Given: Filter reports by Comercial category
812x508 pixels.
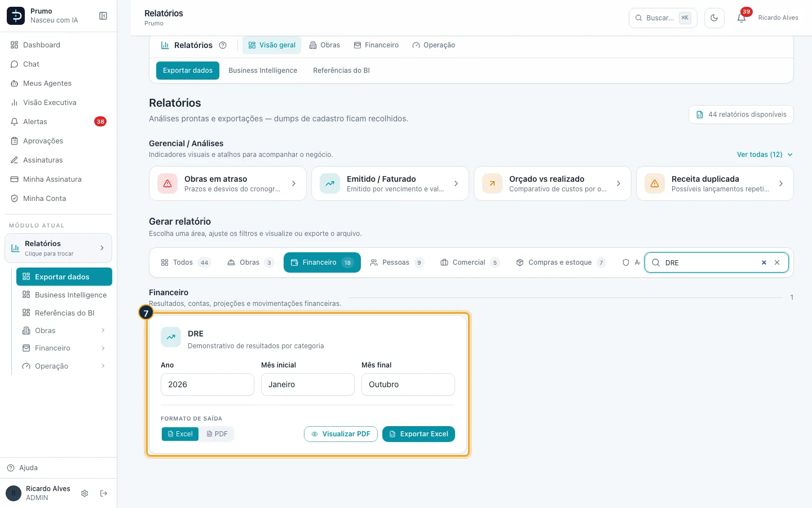Looking at the screenshot, I should click(470, 262).
